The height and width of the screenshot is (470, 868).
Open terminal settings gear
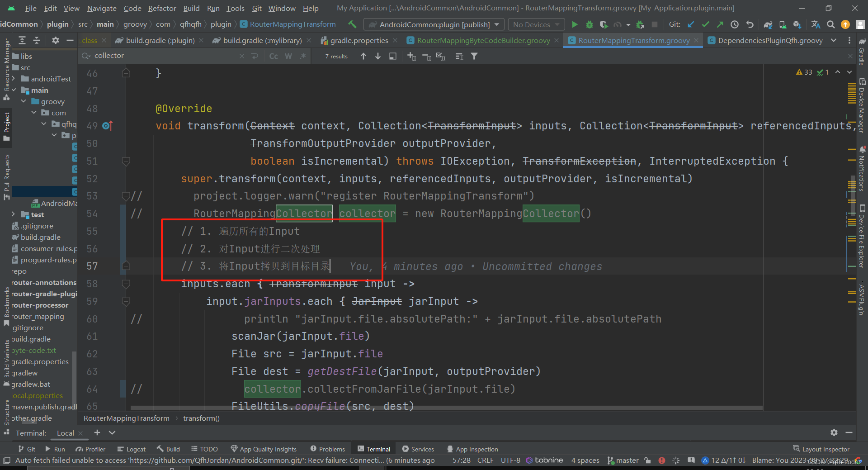pos(834,432)
